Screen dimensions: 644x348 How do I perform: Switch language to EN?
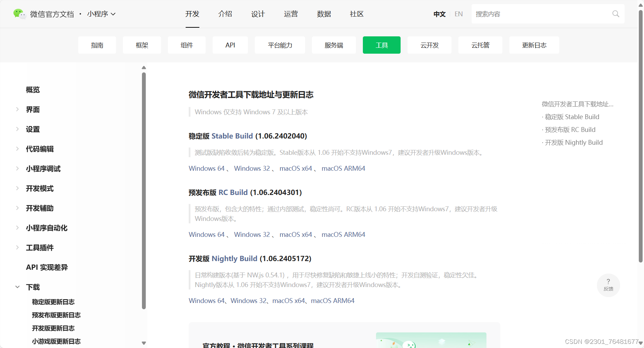pos(458,14)
